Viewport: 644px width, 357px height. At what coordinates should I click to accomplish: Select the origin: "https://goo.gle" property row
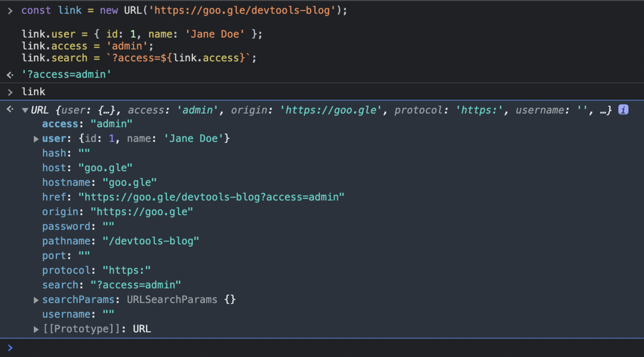(x=118, y=212)
